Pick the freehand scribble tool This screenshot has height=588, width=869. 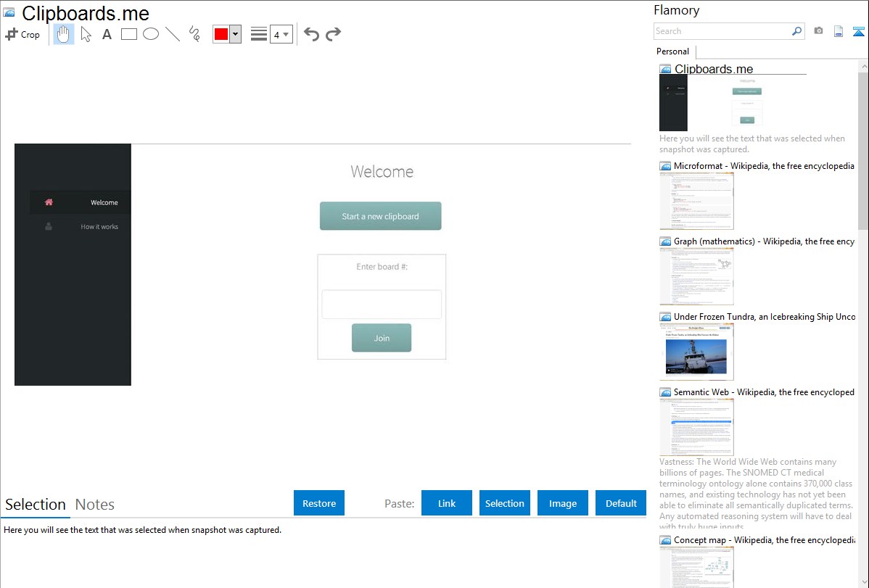tap(194, 34)
